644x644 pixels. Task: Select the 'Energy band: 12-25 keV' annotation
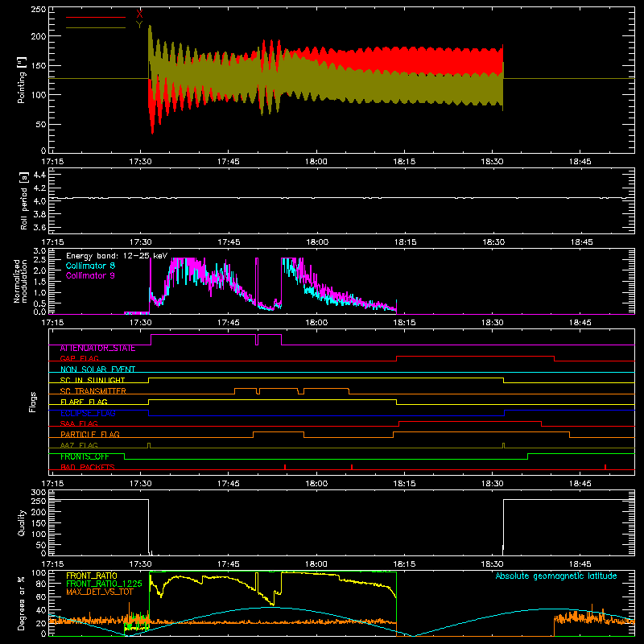(117, 256)
